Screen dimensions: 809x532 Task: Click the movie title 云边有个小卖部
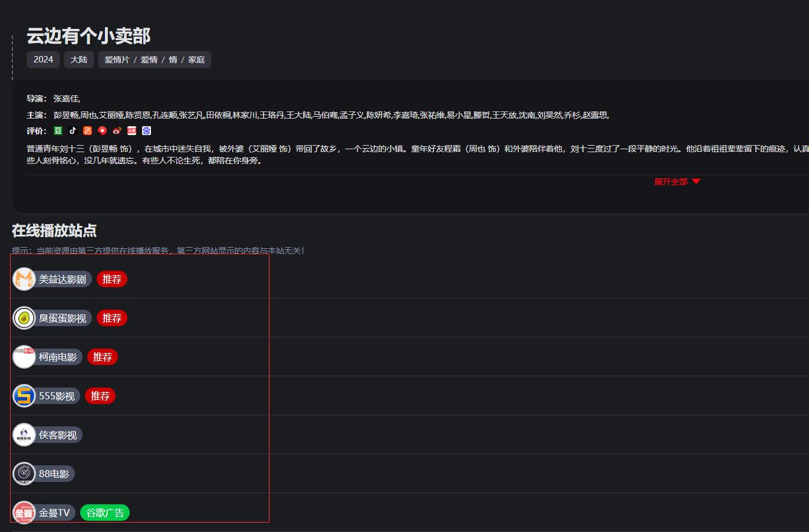(87, 36)
